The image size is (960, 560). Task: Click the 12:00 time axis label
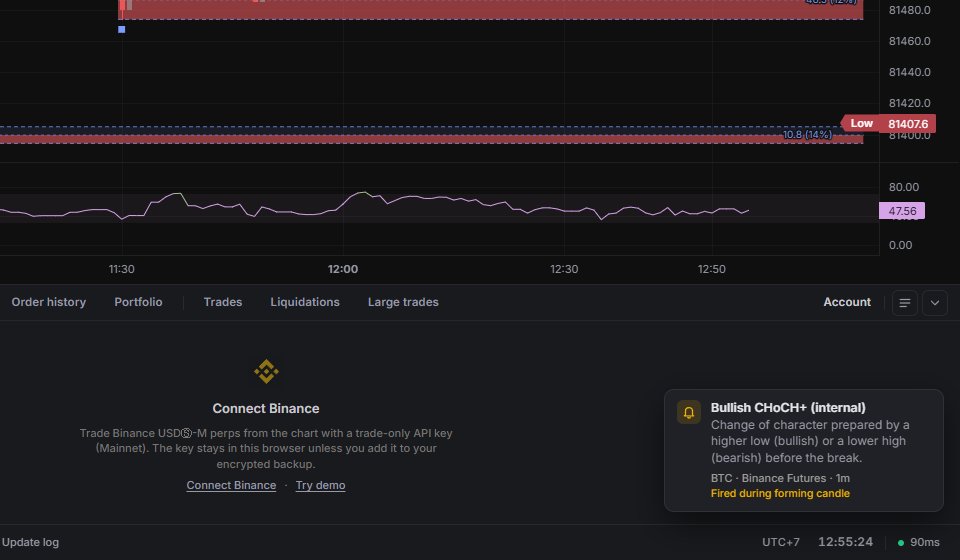tap(343, 269)
